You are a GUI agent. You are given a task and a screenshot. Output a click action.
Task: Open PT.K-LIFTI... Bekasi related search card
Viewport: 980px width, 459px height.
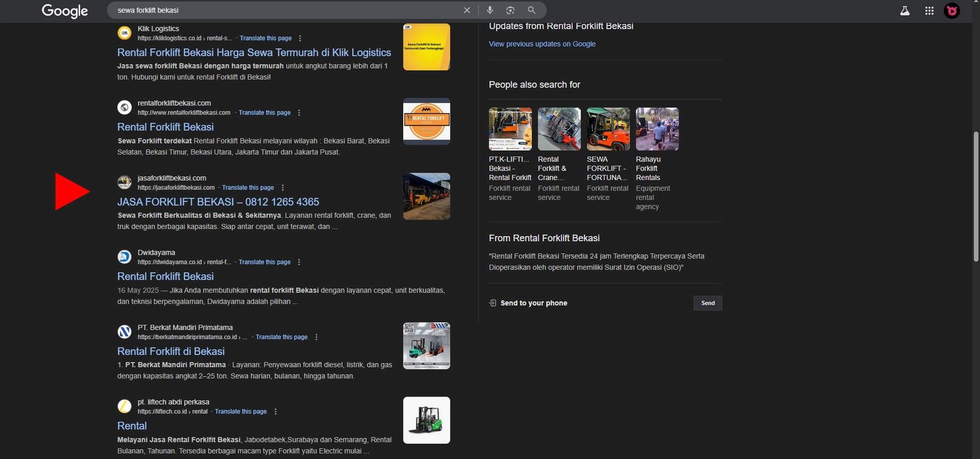[510, 155]
